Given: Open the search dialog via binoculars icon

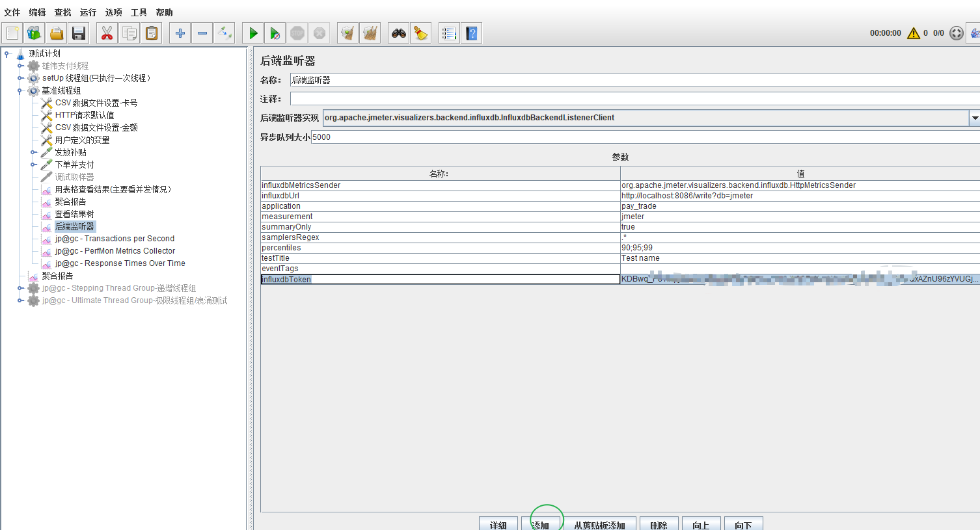Looking at the screenshot, I should pyautogui.click(x=398, y=33).
